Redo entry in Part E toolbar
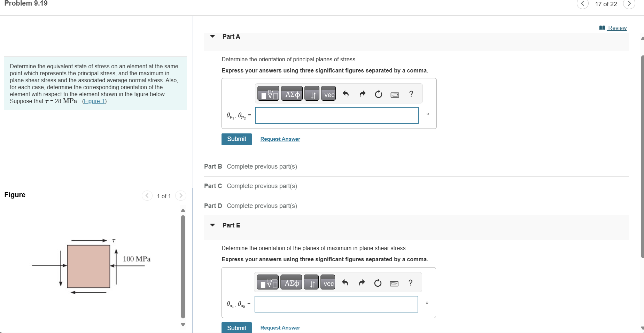Screen dimensions: 644x333 (362, 283)
